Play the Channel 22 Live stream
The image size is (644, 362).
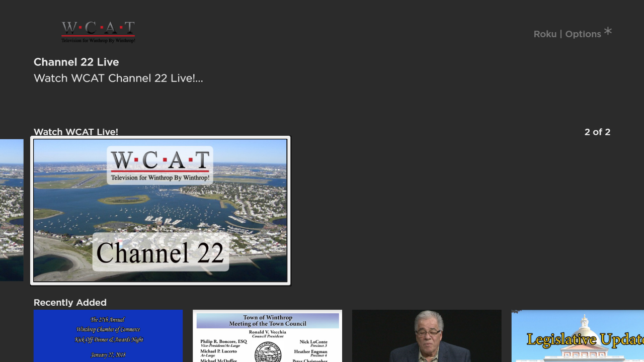[160, 210]
